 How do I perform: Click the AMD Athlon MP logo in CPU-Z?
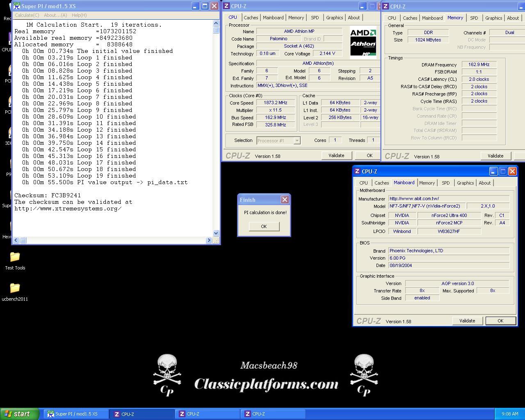point(363,43)
